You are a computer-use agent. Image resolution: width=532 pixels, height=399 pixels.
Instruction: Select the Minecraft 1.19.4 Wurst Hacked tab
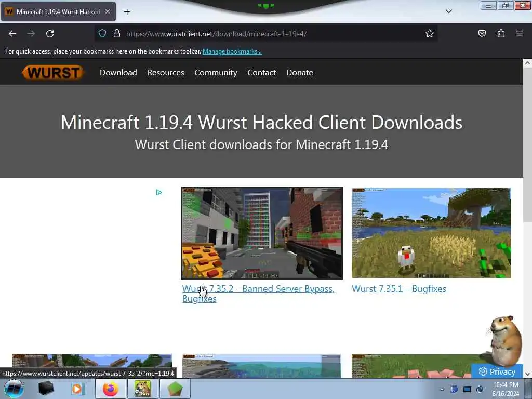click(x=58, y=11)
